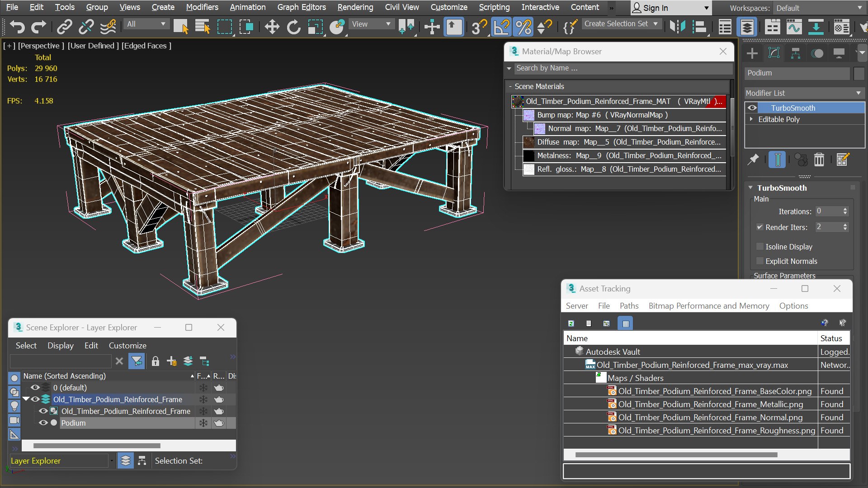Toggle the Angle Snap icon
Viewport: 868px width, 488px height.
tap(501, 27)
